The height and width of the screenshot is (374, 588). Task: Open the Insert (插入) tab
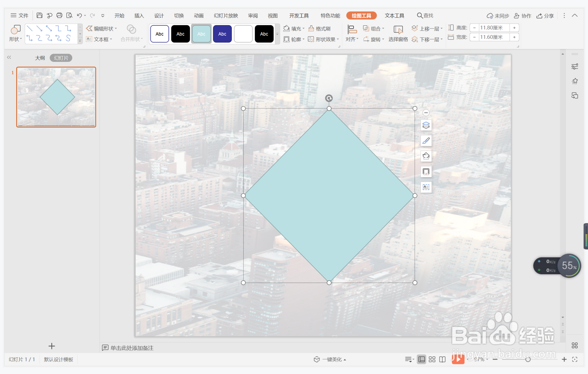139,16
